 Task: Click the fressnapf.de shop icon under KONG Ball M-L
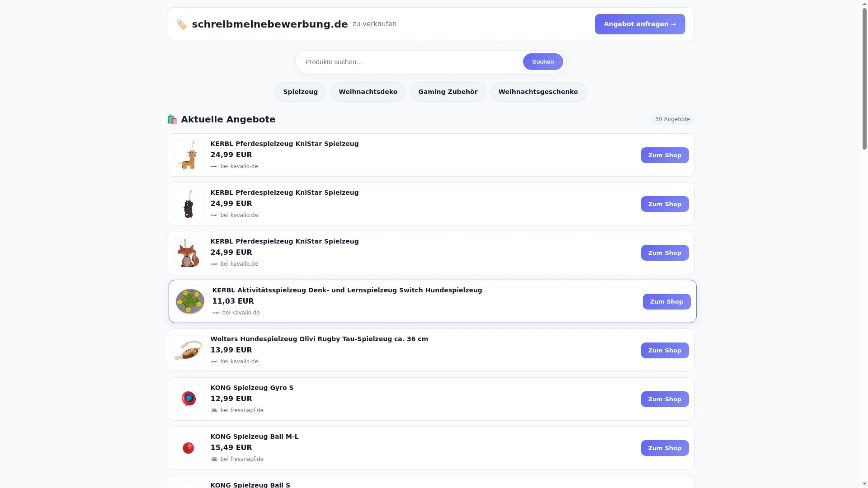pos(214,459)
